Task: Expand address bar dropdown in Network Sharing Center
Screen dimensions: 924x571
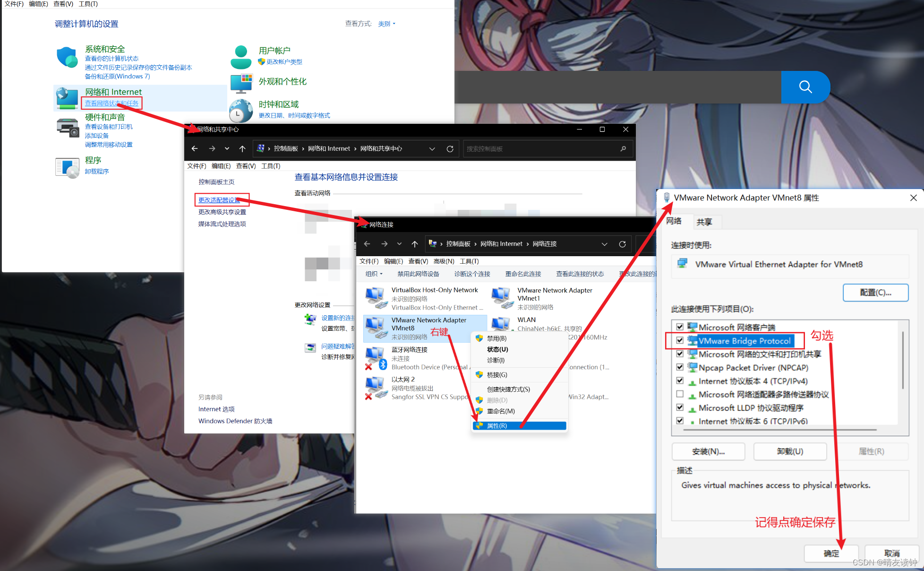Action: coord(432,149)
